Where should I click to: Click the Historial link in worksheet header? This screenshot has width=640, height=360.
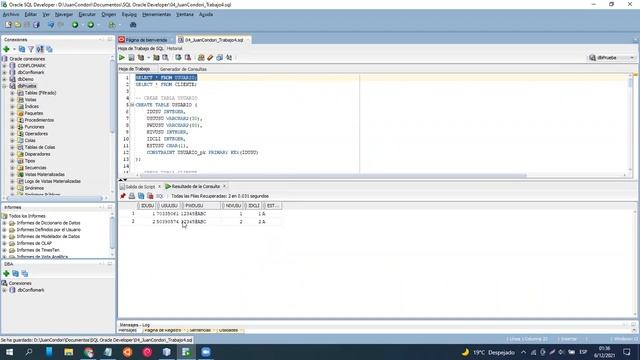(x=174, y=49)
